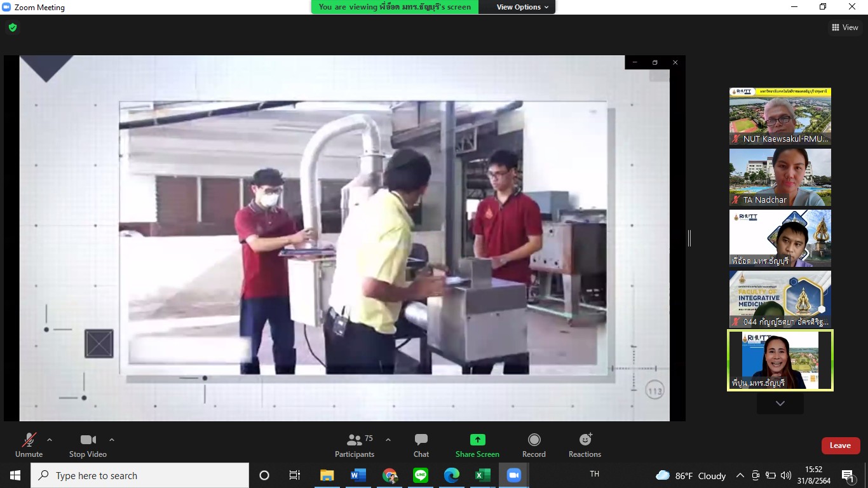Select NUT Kaewsakul participant video
868x488 pixels.
pos(780,116)
